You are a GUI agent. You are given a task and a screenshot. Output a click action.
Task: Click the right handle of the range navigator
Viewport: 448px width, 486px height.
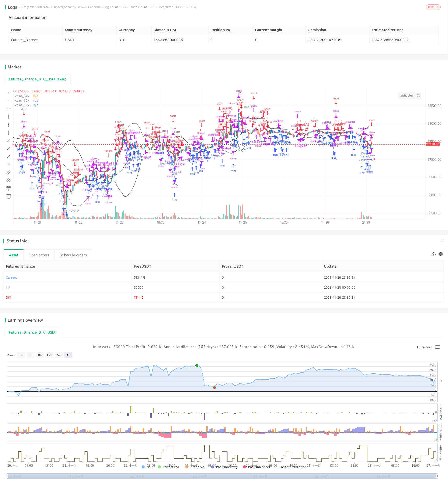point(437,476)
